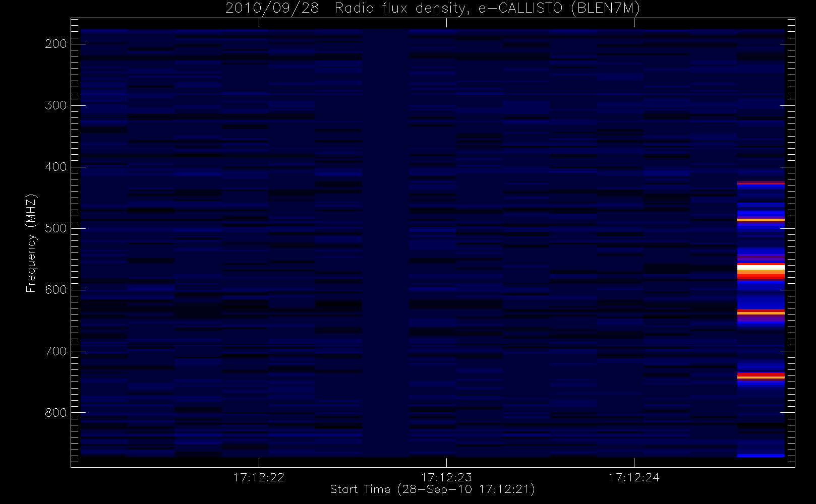Click the 'Frequency (MHZ)' axis label
The height and width of the screenshot is (504, 816).
[x=31, y=242]
